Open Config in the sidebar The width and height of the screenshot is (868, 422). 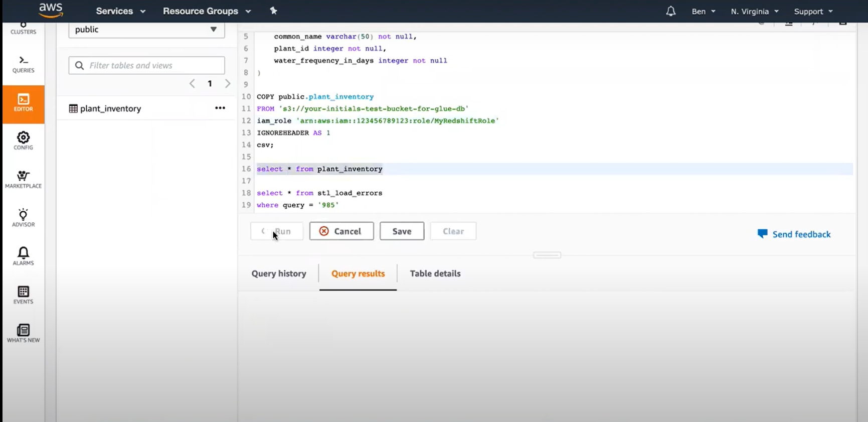click(23, 141)
